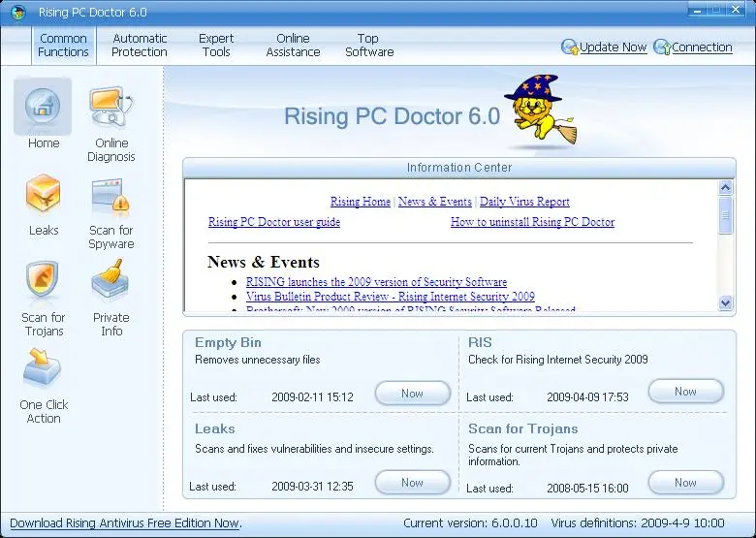Click the RIS heading text

point(480,342)
